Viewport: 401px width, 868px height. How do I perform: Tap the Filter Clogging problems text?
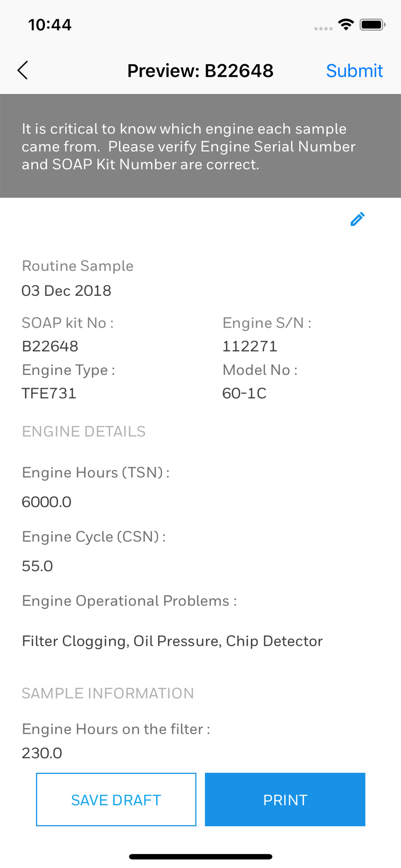coord(172,641)
